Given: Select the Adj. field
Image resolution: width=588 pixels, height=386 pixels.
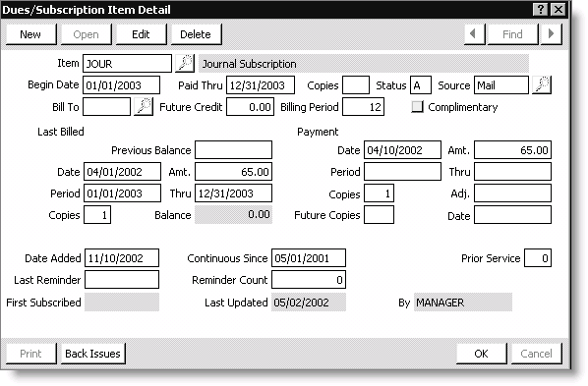Looking at the screenshot, I should 512,193.
